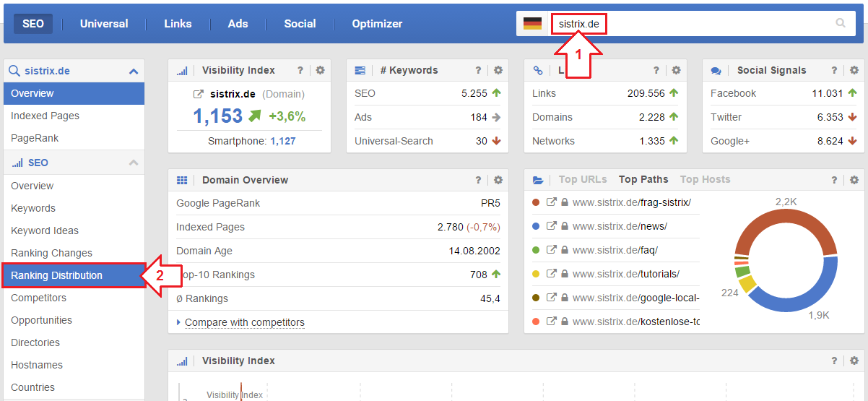
Task: Select the Top Paths tab
Action: click(x=643, y=179)
